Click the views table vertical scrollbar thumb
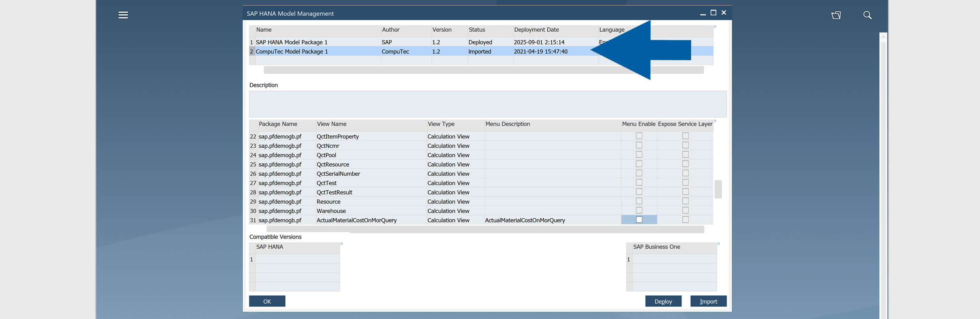980x319 pixels. point(718,189)
